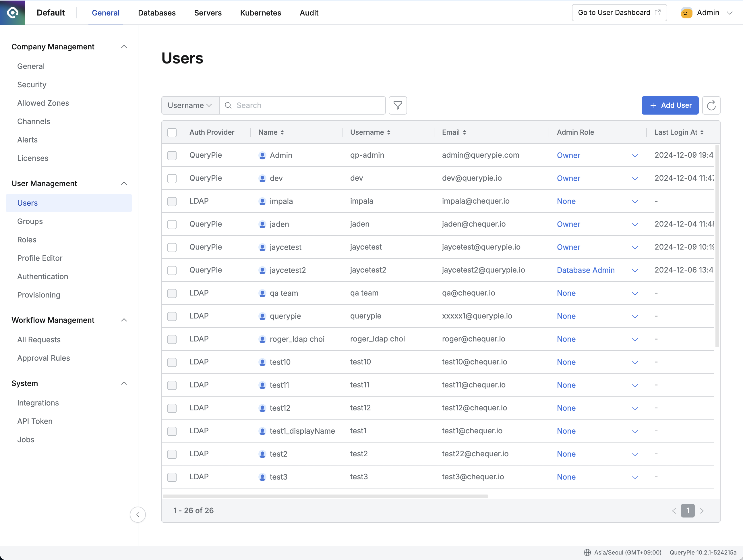Screen dimensions: 743x560
Task: Click Go to User Dashboard button
Action: click(619, 13)
